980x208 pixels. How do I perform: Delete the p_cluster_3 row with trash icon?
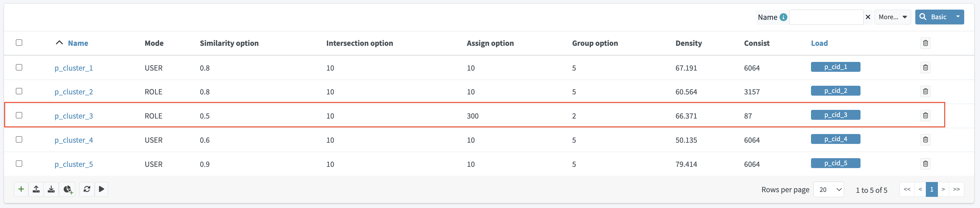pos(925,115)
